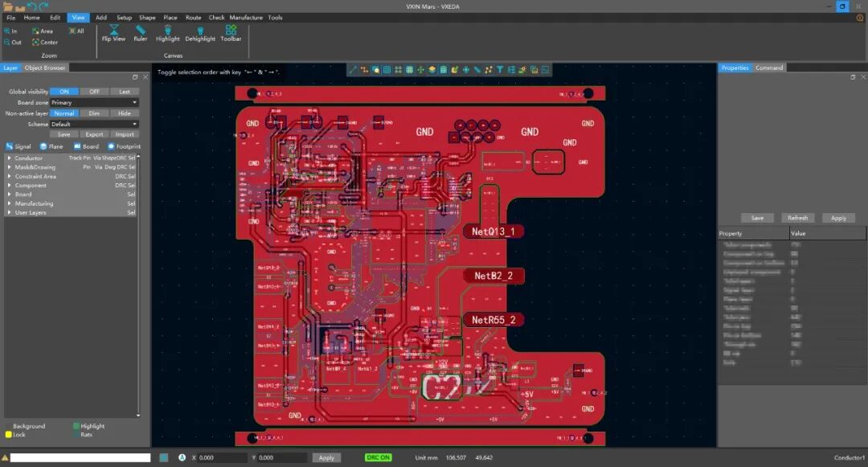Click the redo arrow in title bar
This screenshot has height=467, width=868.
[43, 6]
